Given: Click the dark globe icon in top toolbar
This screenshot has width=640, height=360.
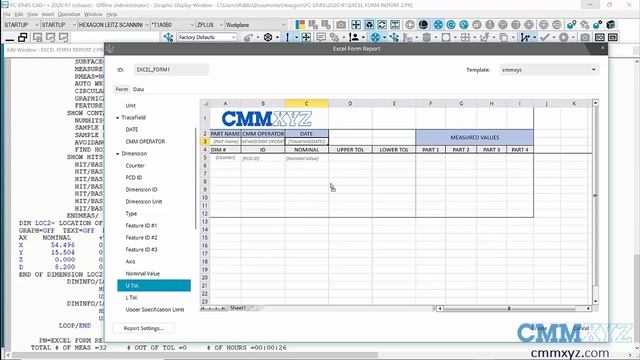Looking at the screenshot, I should pyautogui.click(x=423, y=24).
